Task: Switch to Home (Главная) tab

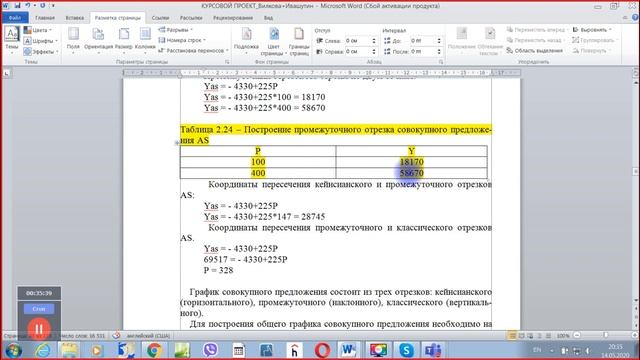Action: point(45,18)
